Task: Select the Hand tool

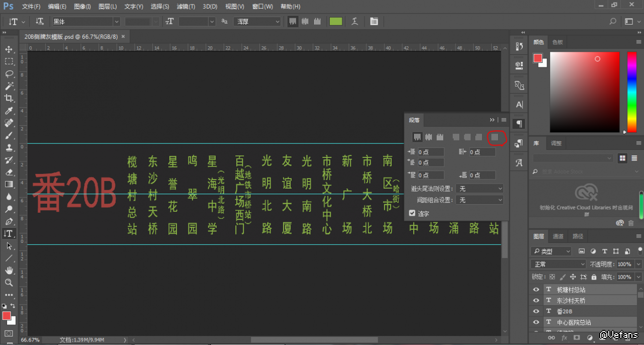Action: tap(9, 271)
